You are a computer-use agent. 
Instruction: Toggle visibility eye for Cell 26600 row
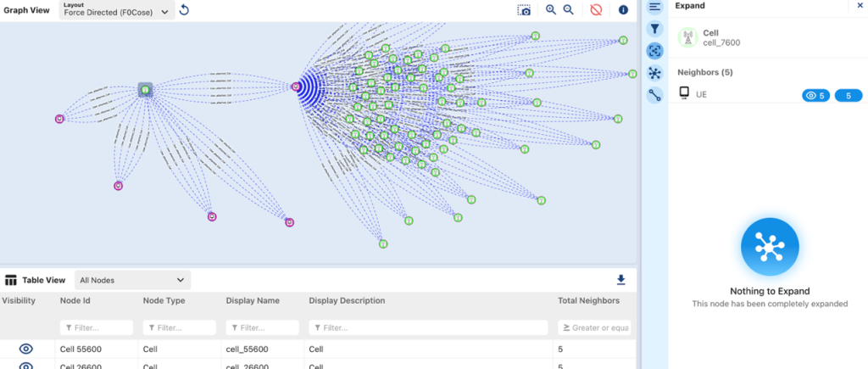point(26,366)
